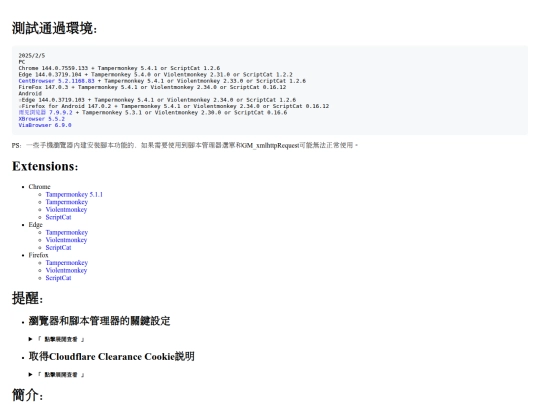
Task: Open Tampermonkey link under Firefox
Action: click(67, 263)
